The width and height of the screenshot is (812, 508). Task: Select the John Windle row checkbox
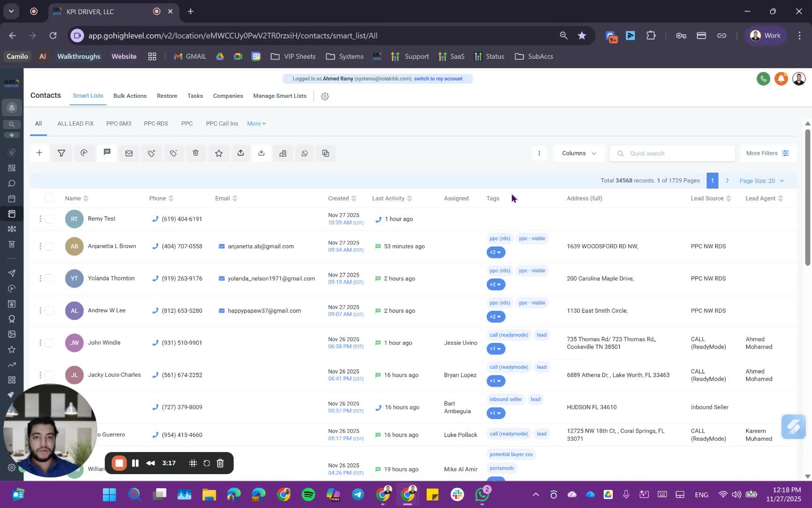point(49,342)
